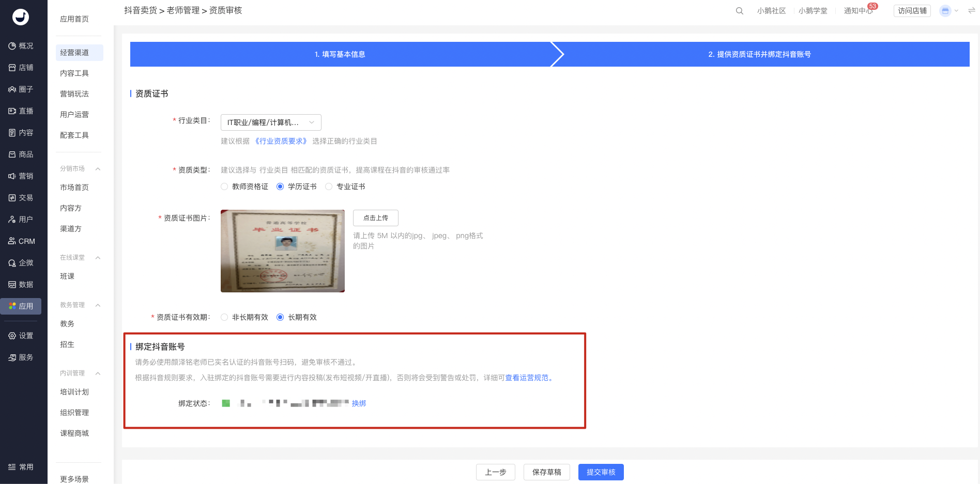Open 《行业资质要求》 link
The height and width of the screenshot is (484, 980).
pyautogui.click(x=281, y=141)
